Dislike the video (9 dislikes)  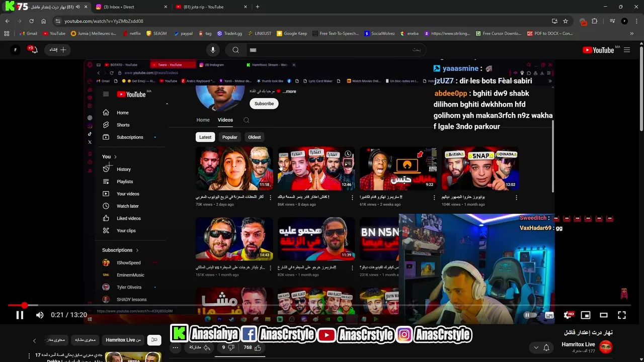pos(228,347)
